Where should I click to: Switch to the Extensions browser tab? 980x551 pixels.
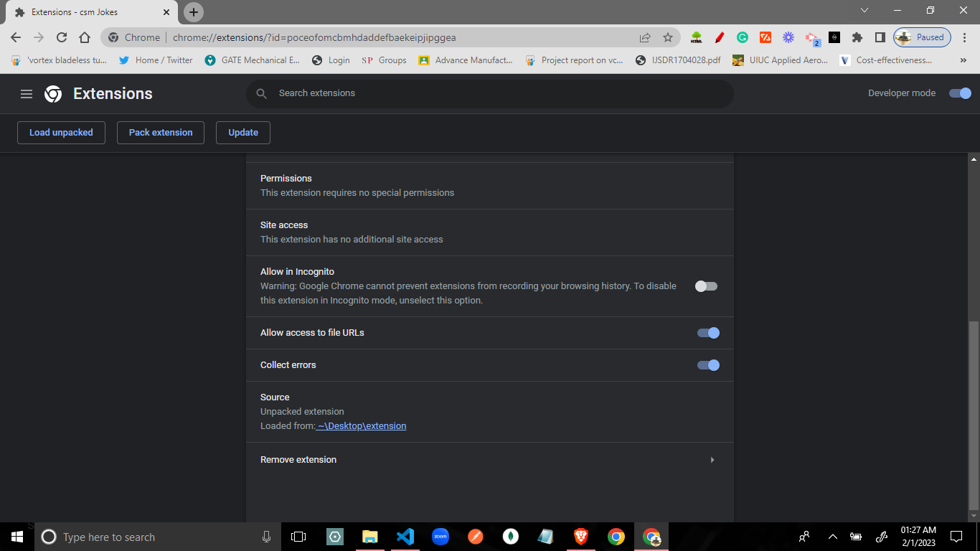[86, 11]
